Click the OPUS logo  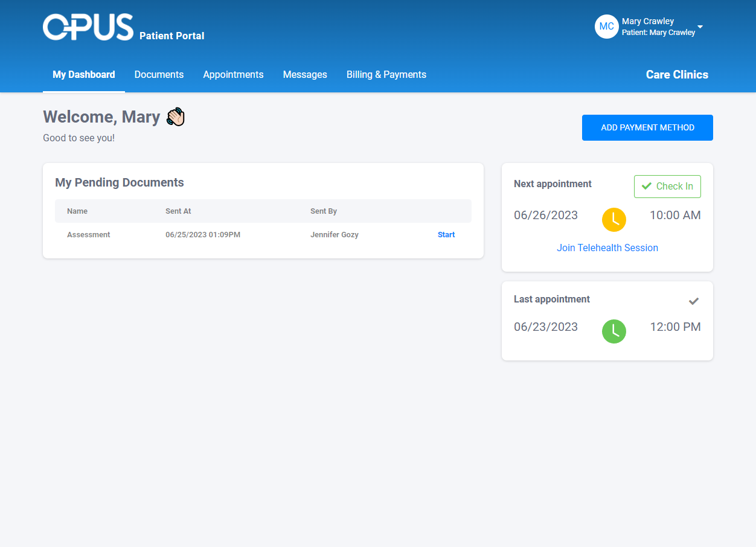tap(88, 27)
